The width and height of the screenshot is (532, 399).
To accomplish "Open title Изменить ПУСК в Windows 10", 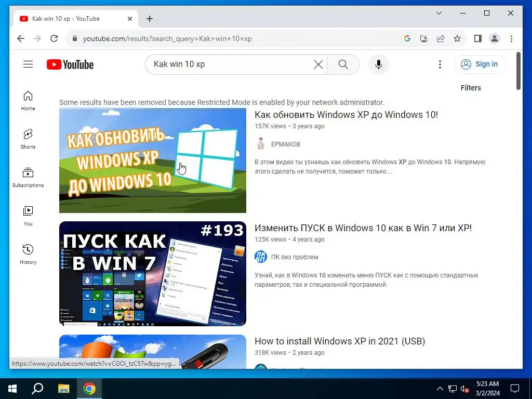I will (363, 228).
